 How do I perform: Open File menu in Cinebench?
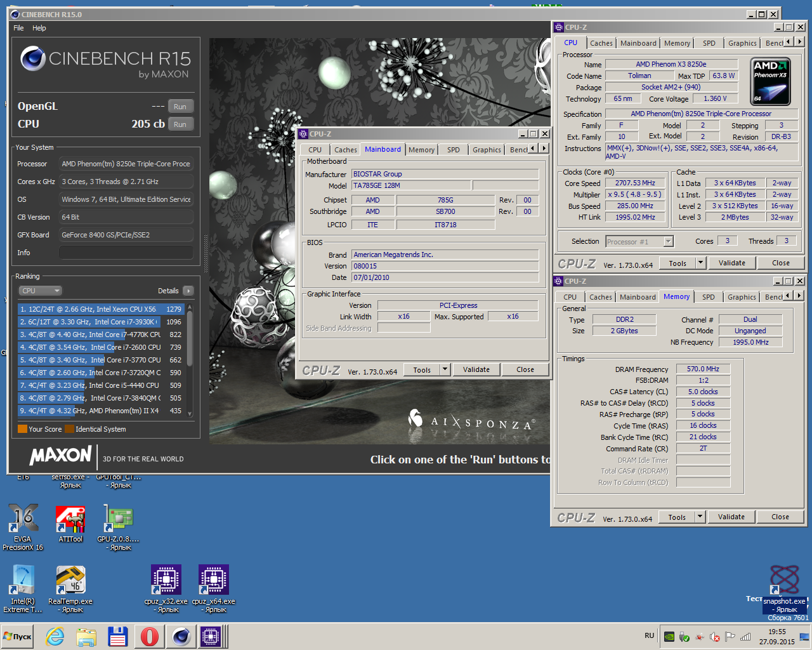[x=18, y=28]
